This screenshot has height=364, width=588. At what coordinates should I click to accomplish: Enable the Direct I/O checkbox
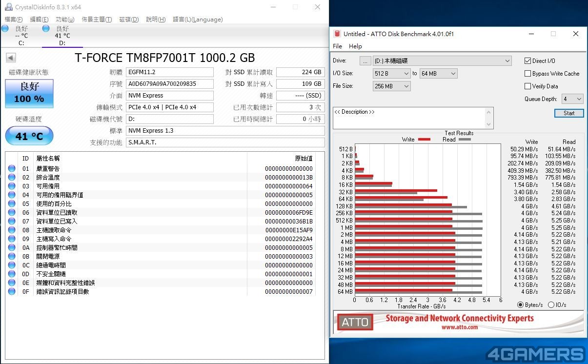[527, 61]
